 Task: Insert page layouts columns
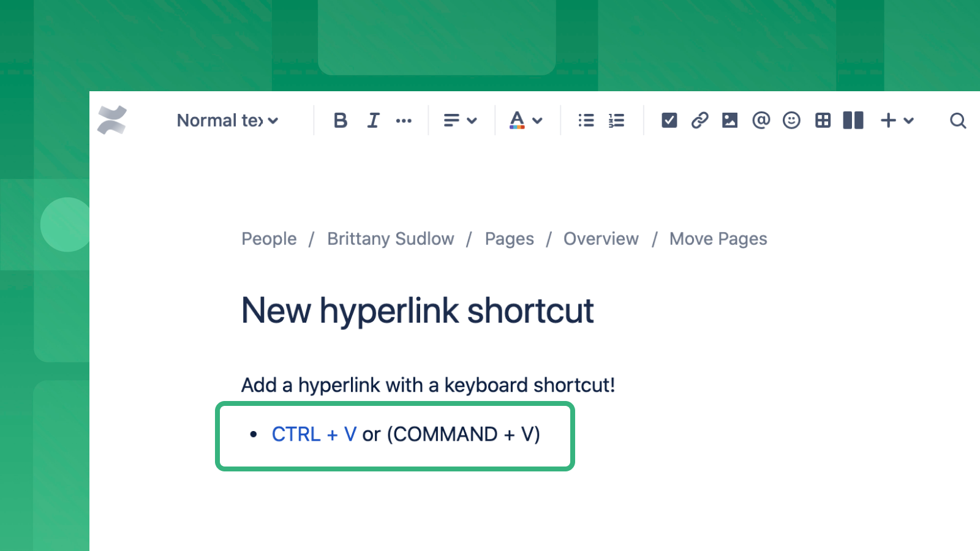853,121
